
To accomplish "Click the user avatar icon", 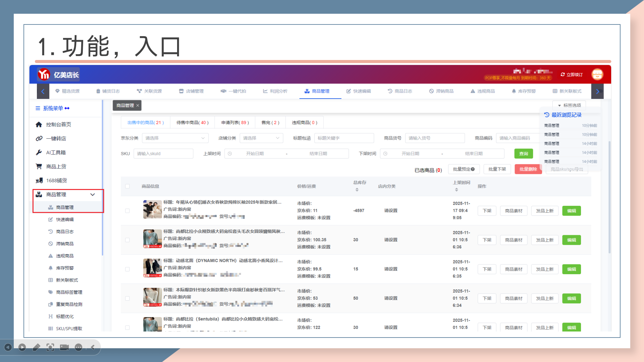I will point(597,74).
